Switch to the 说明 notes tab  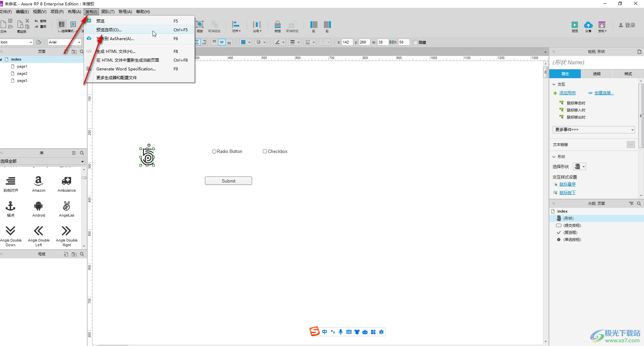596,74
